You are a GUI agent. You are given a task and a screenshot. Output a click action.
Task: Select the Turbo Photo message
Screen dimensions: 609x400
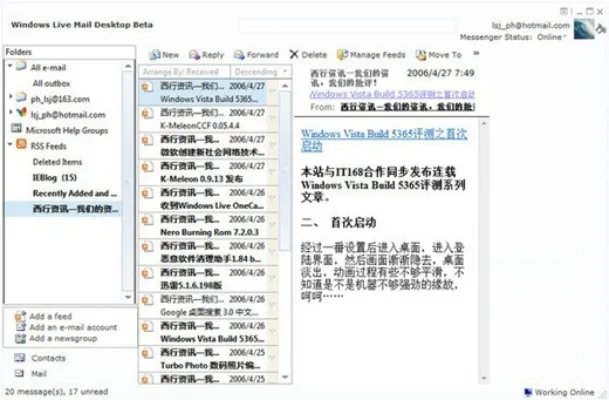pos(208,358)
